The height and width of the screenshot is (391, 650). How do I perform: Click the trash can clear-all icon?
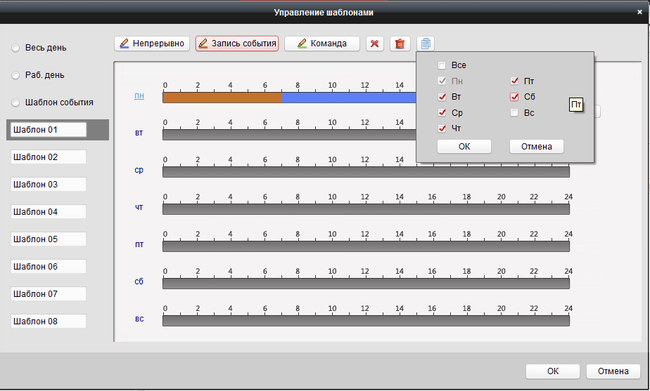400,44
